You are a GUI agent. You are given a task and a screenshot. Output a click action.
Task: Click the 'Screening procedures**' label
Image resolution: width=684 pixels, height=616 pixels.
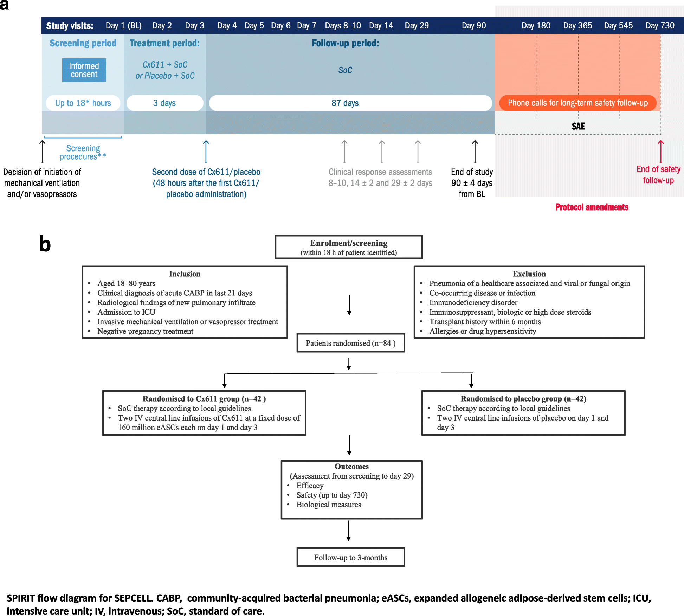coord(83,152)
